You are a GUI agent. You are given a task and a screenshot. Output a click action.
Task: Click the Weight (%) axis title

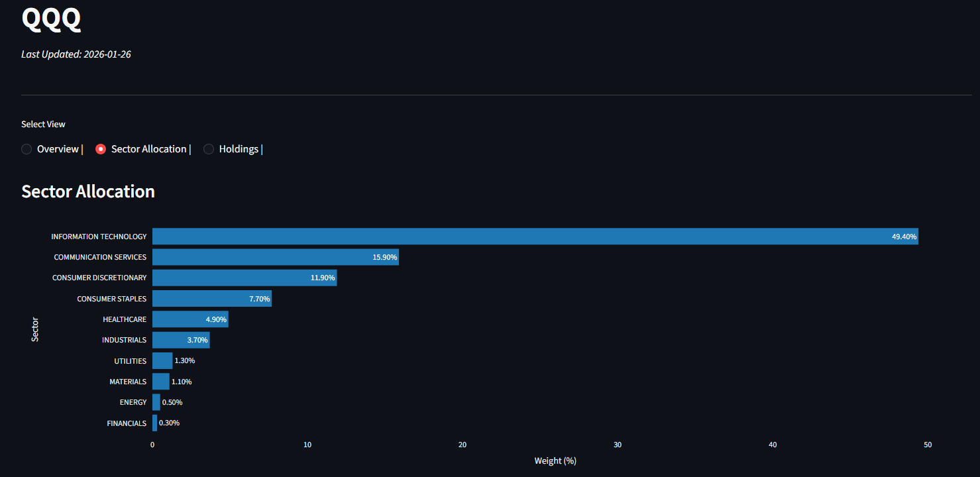pyautogui.click(x=555, y=460)
